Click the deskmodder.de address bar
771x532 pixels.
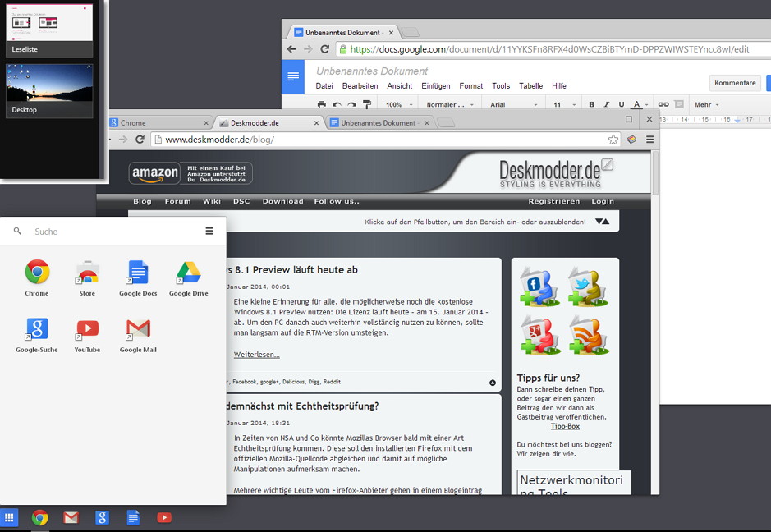[x=379, y=140]
